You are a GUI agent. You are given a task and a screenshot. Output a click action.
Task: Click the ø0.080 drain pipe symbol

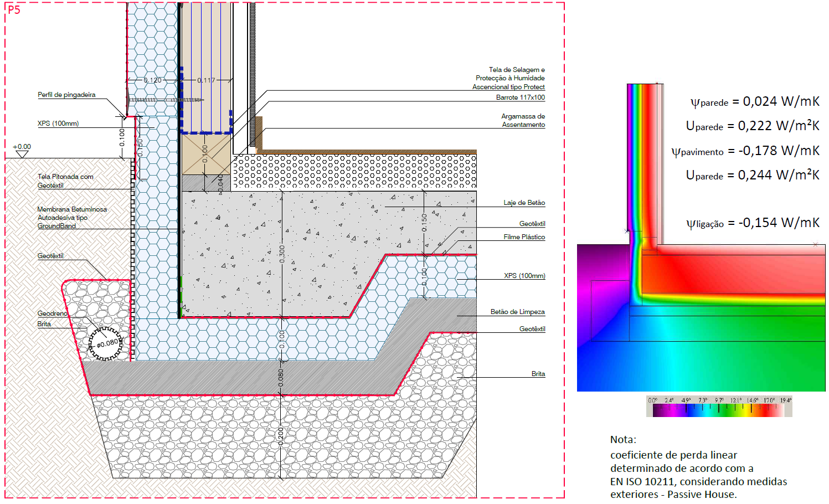click(105, 343)
